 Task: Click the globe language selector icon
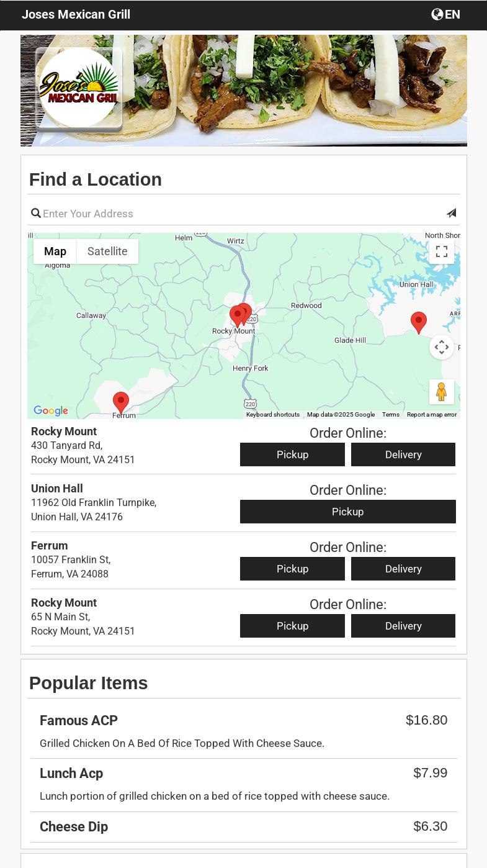pos(437,14)
